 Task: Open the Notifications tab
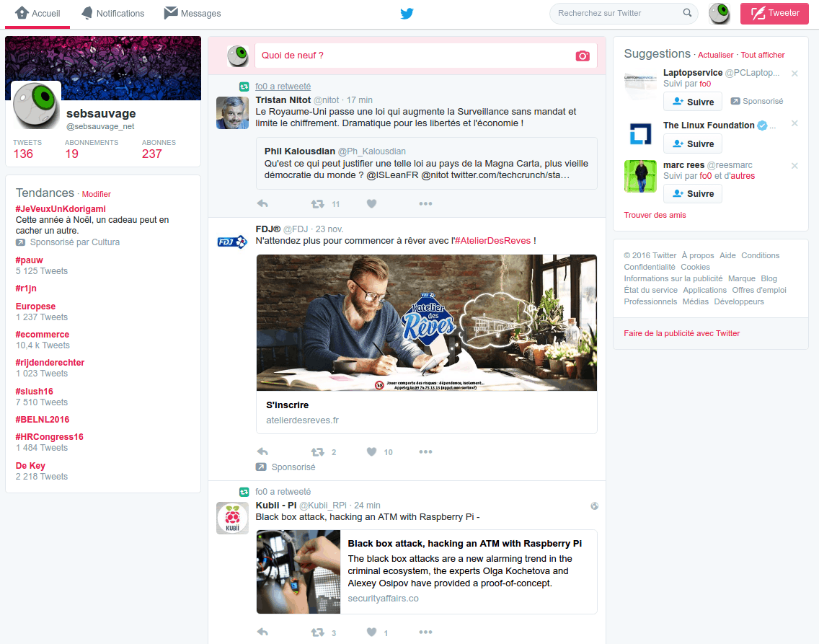pos(112,14)
